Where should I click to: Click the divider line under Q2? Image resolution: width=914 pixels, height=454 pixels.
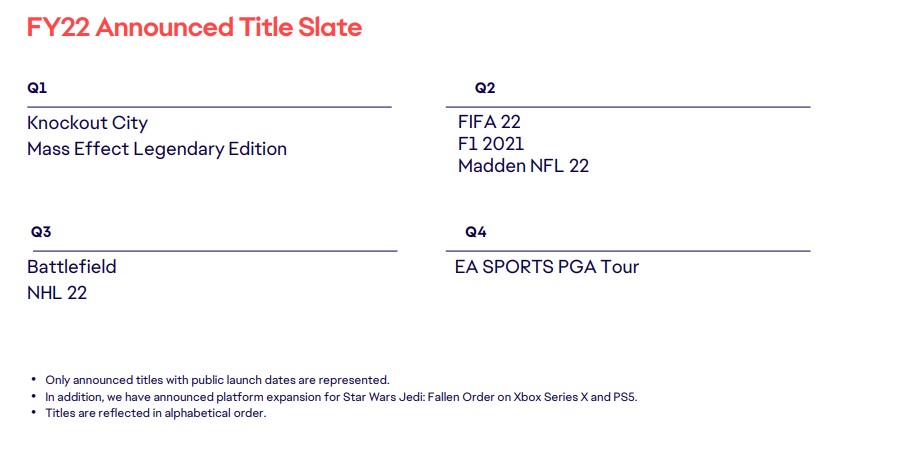pos(628,107)
